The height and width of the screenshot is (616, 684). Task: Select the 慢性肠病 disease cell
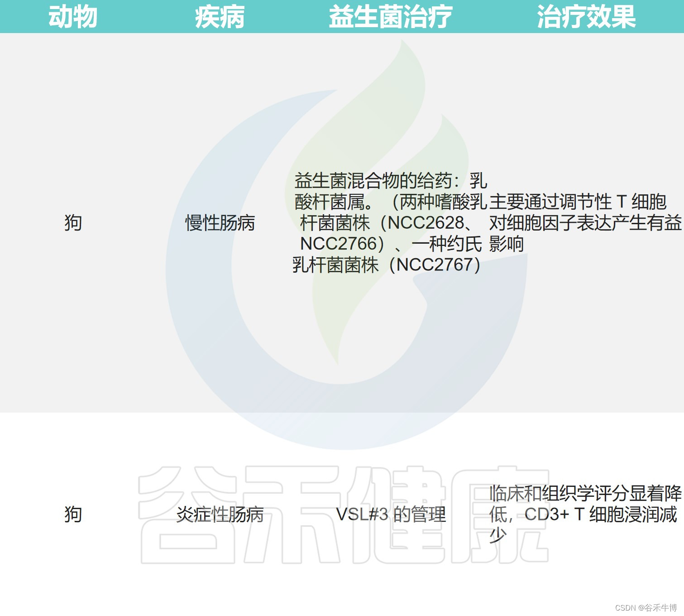pos(220,223)
